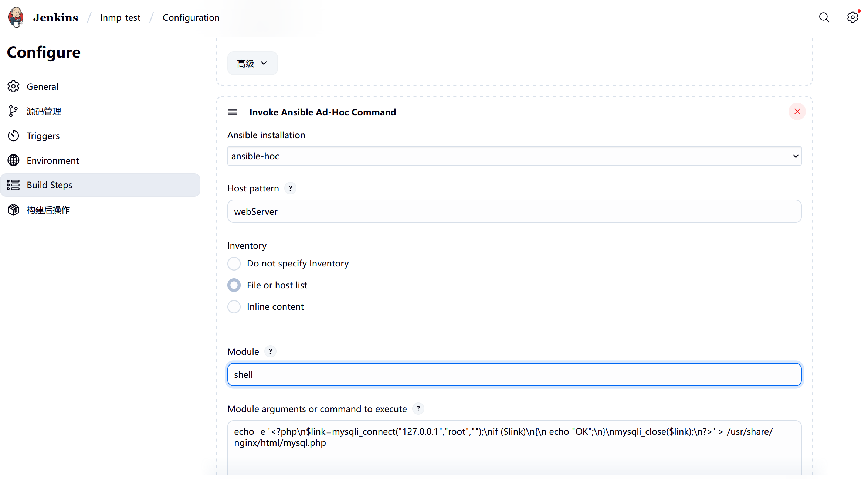Go to the Build Steps section
This screenshot has width=868, height=479.
pyautogui.click(x=100, y=185)
